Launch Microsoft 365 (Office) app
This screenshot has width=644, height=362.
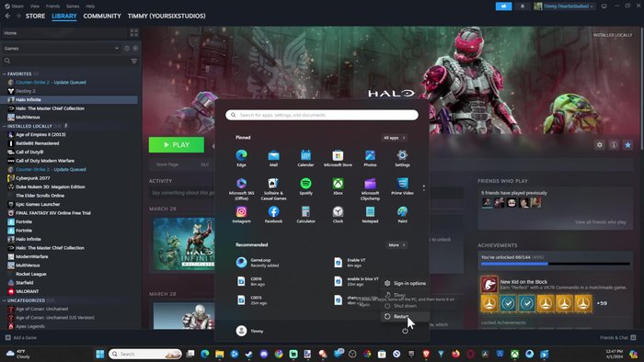point(241,189)
